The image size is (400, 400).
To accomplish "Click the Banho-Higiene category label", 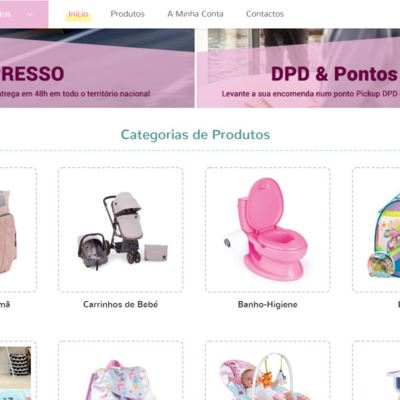I will [268, 304].
